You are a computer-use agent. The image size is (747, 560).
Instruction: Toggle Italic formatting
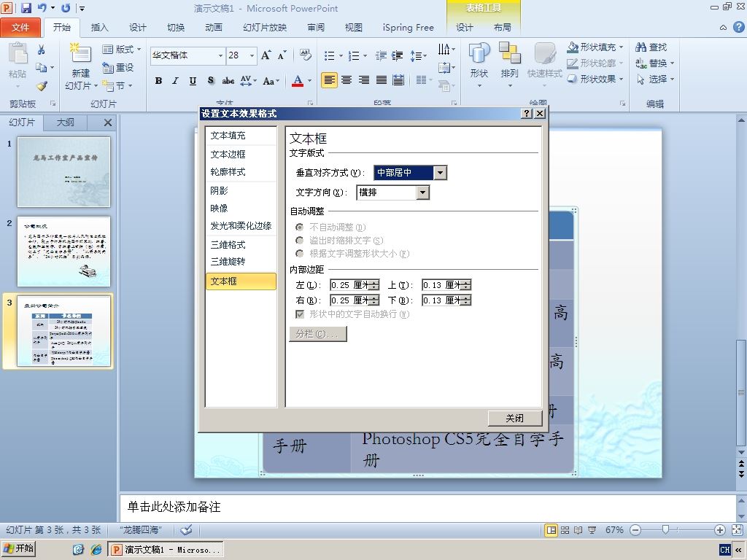tap(175, 81)
